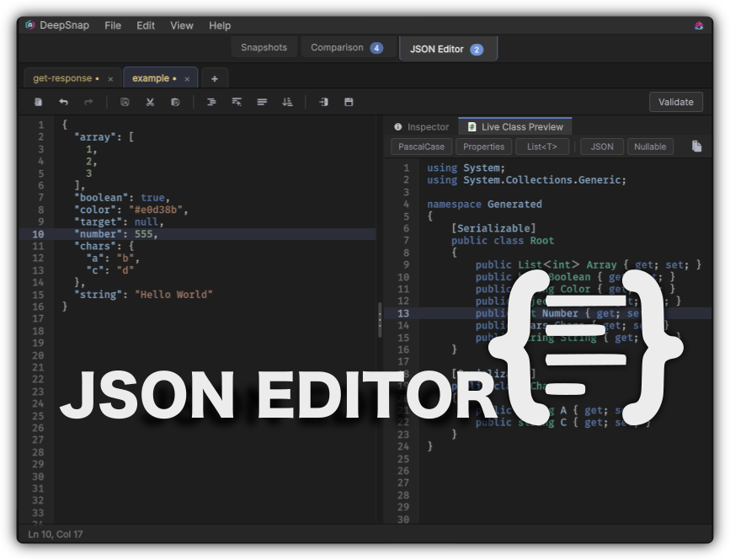This screenshot has height=560, width=730.
Task: Toggle Nullable option
Action: point(650,147)
